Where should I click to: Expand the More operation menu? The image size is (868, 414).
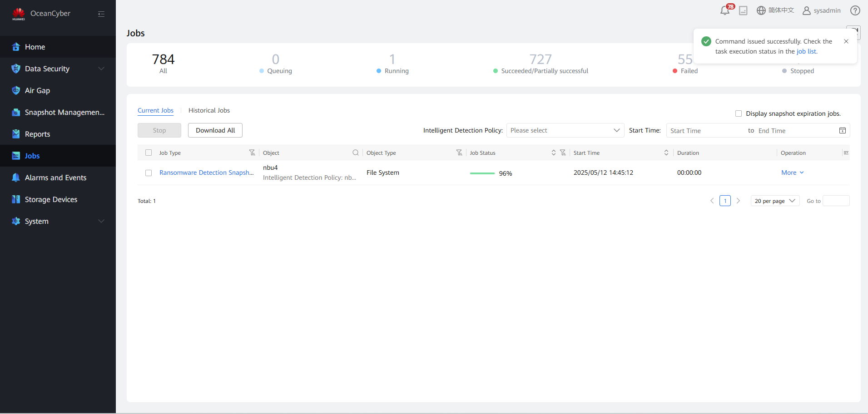point(792,172)
